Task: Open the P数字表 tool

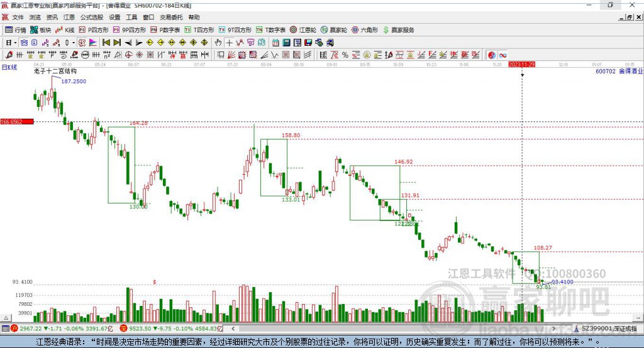Action: [165, 30]
